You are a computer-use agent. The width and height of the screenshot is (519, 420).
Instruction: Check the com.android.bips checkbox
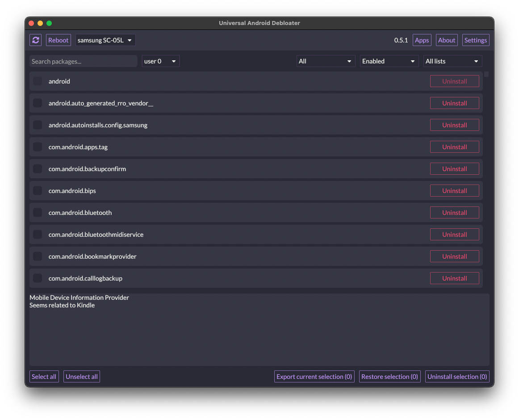38,190
